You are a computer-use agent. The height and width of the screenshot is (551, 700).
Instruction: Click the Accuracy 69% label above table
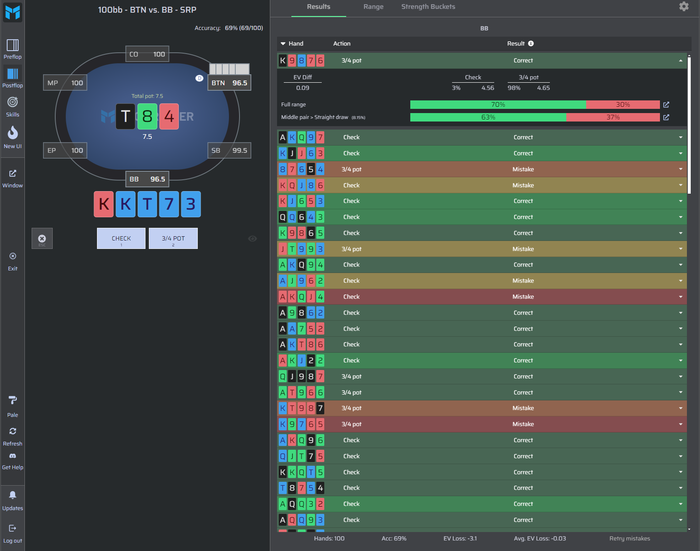[229, 28]
